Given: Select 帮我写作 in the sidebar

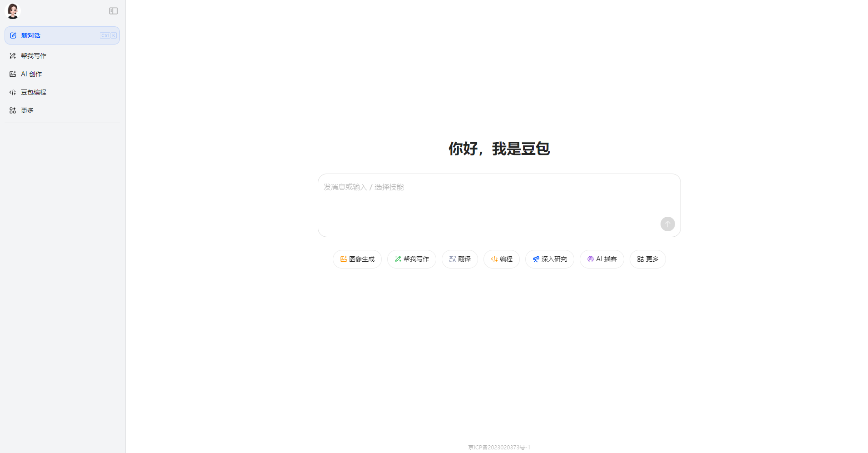Looking at the screenshot, I should click(x=34, y=55).
